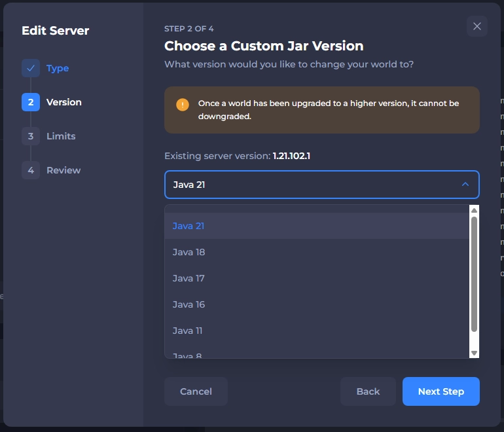
Task: Select Java 21 from the list
Action: (x=189, y=226)
